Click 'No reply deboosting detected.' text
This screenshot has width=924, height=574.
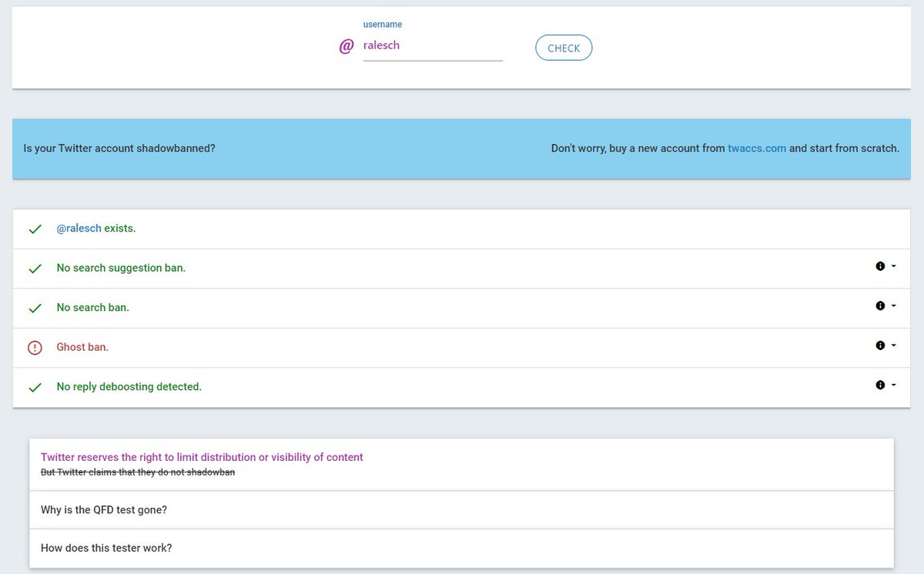click(129, 386)
